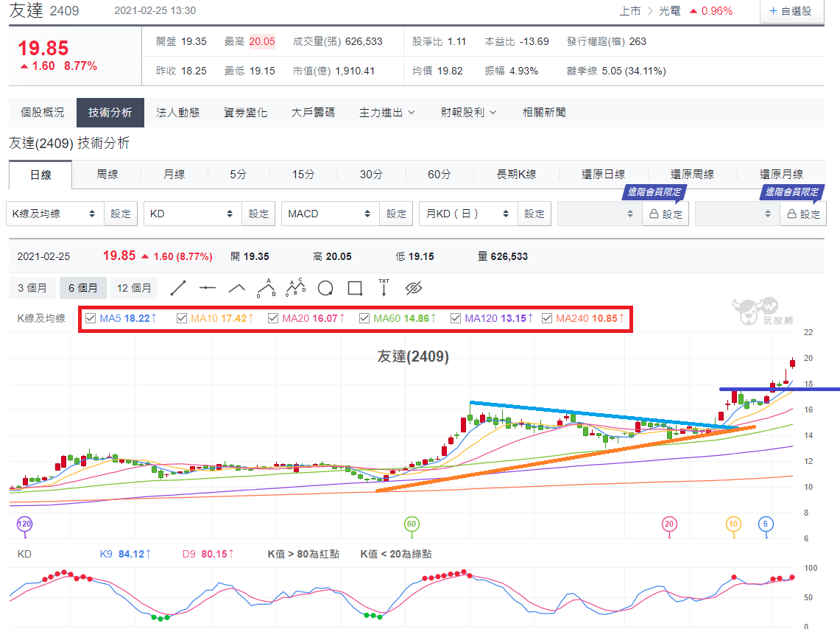The width and height of the screenshot is (840, 629).
Task: Open the K線及均線 indicator dropdown
Action: point(55,214)
